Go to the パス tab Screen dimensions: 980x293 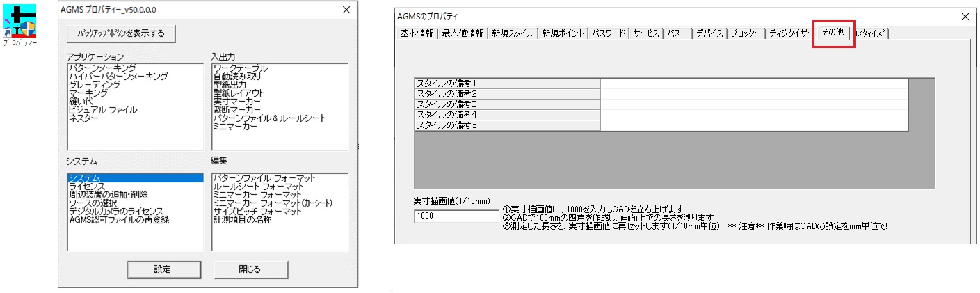677,33
